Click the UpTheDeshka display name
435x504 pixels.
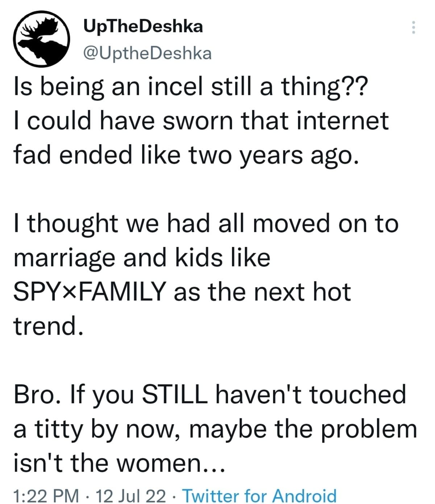[143, 26]
